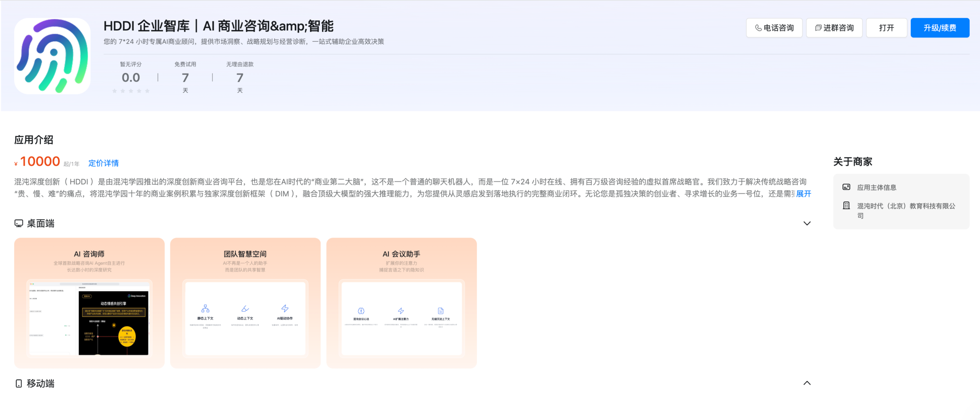
Task: 点击「无缝沉淀上下文」的文档图标
Action: pyautogui.click(x=441, y=311)
